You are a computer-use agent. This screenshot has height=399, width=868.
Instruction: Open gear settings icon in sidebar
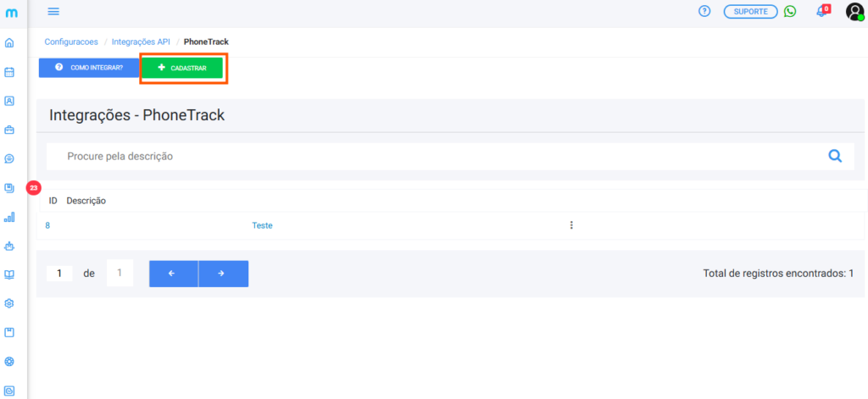point(9,303)
